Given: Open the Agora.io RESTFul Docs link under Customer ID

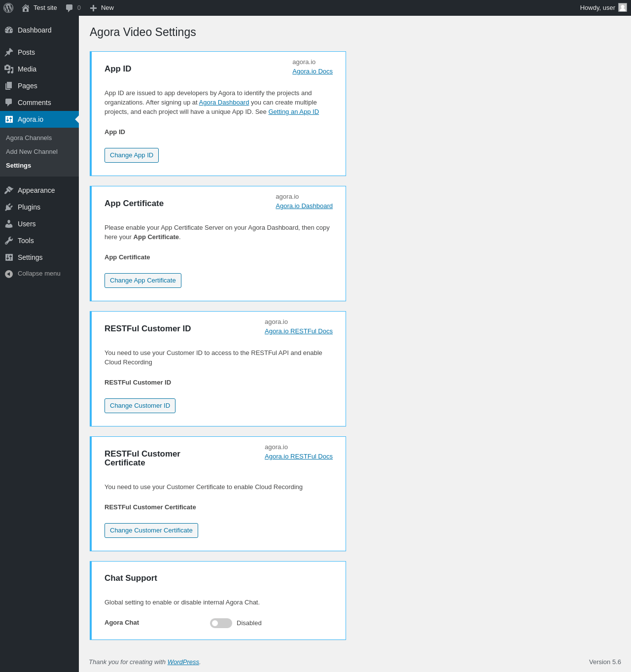Looking at the screenshot, I should click(x=298, y=331).
